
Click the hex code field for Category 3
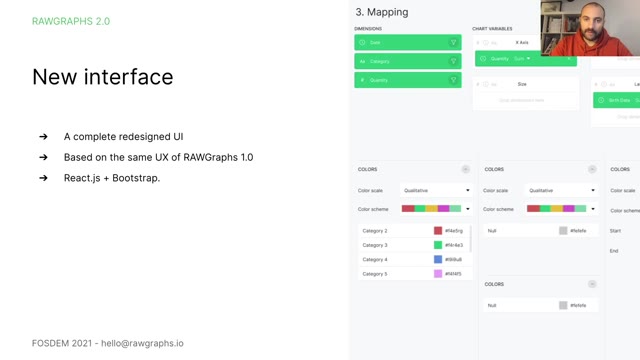[454, 245]
